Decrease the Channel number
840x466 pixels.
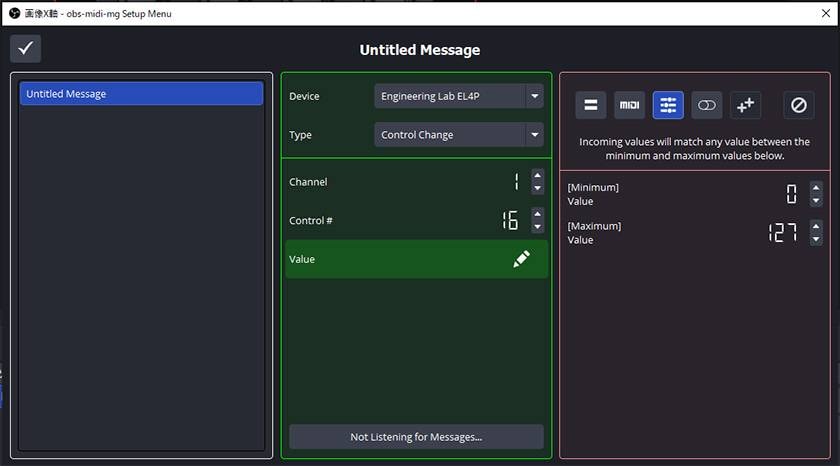click(x=537, y=188)
